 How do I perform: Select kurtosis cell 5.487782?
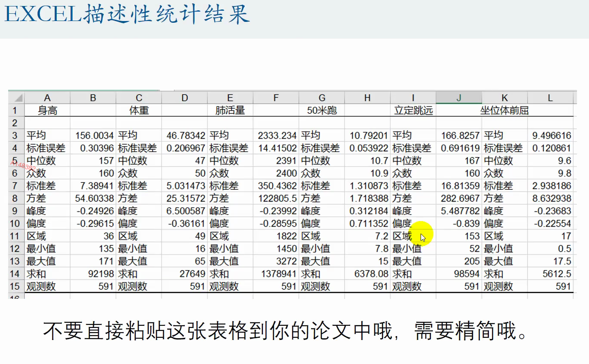click(459, 211)
